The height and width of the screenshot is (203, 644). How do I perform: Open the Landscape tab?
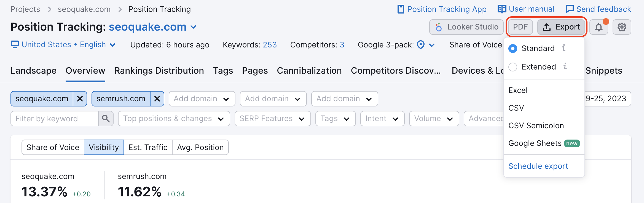click(34, 71)
